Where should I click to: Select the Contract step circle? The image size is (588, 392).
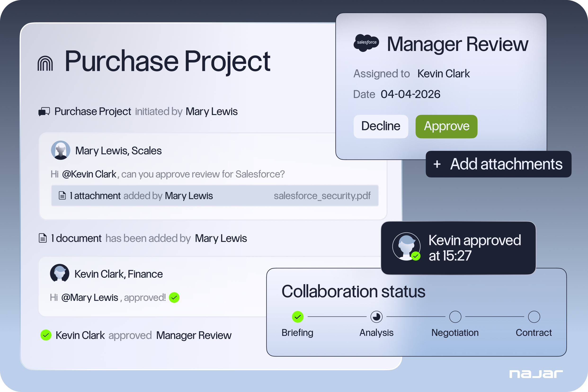point(534,317)
